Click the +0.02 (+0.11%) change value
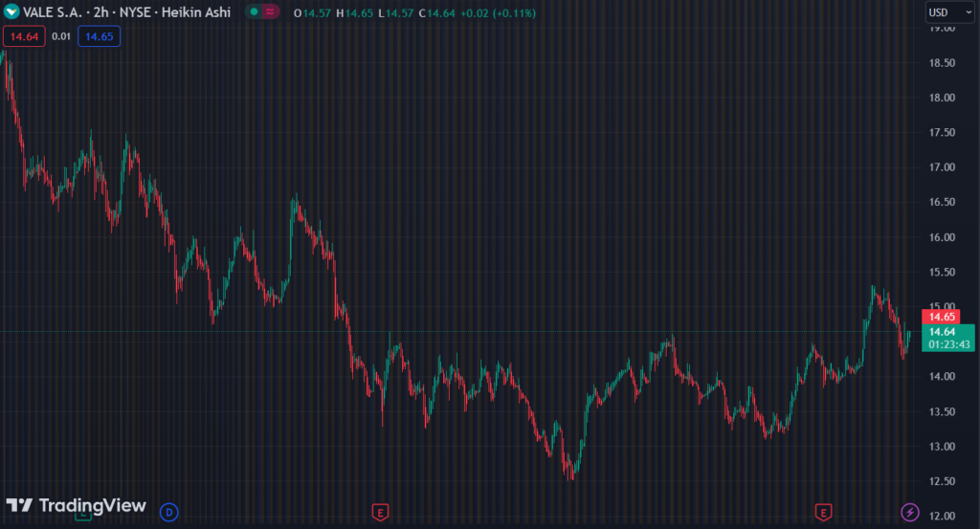Screen dimensions: 980x529 pyautogui.click(x=498, y=13)
